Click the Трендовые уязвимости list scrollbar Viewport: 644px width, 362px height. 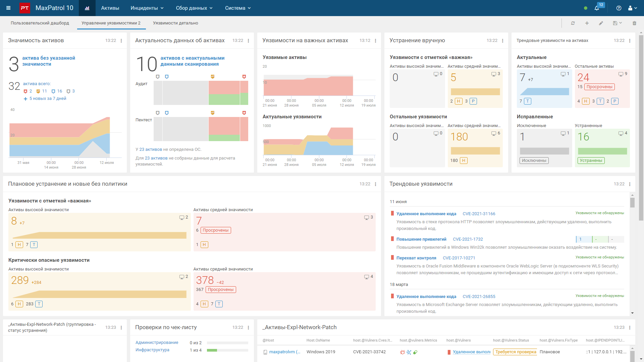pyautogui.click(x=632, y=202)
